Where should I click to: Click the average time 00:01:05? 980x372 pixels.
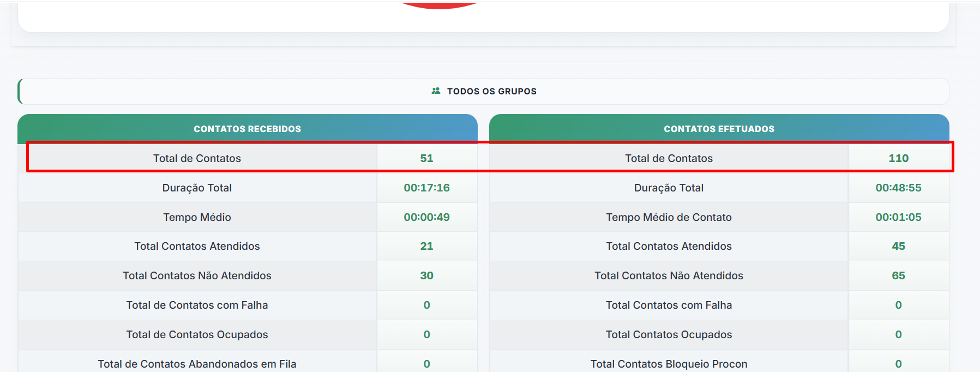tap(899, 217)
